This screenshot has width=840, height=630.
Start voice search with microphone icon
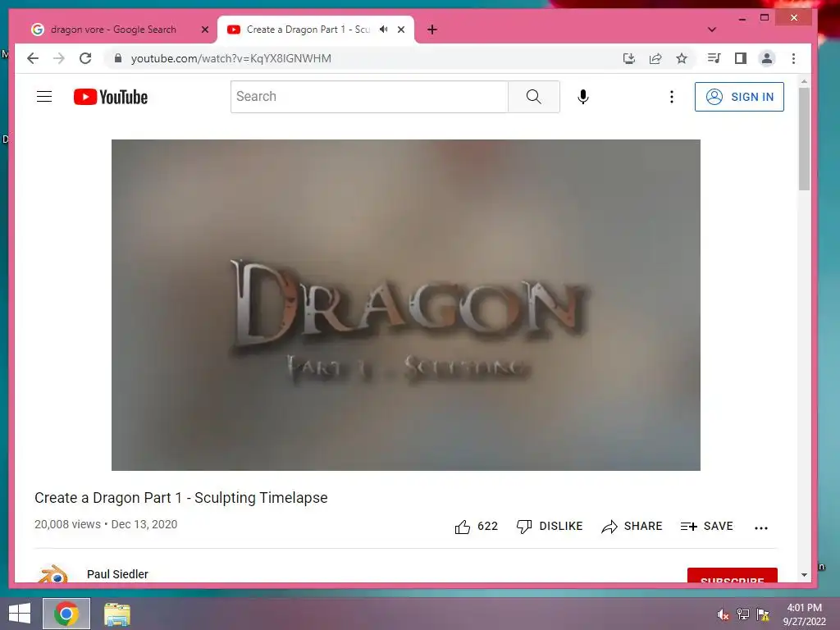coord(583,97)
